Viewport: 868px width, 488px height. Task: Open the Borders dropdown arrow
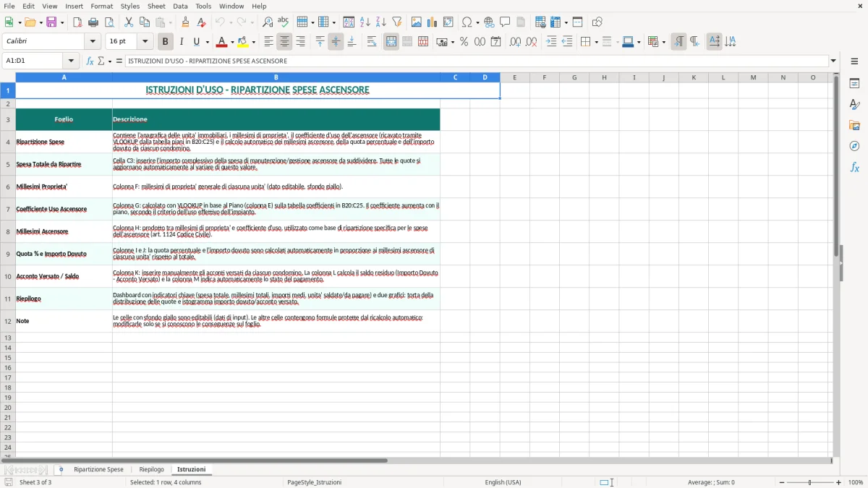595,42
